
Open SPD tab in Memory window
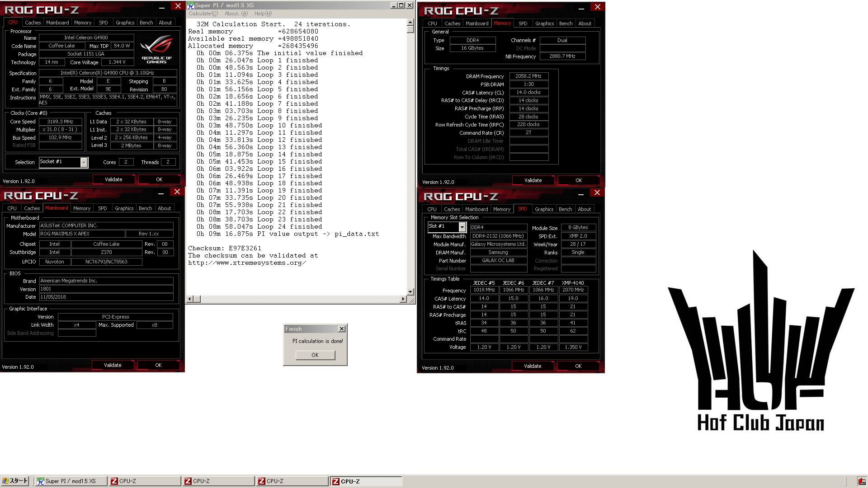(523, 23)
